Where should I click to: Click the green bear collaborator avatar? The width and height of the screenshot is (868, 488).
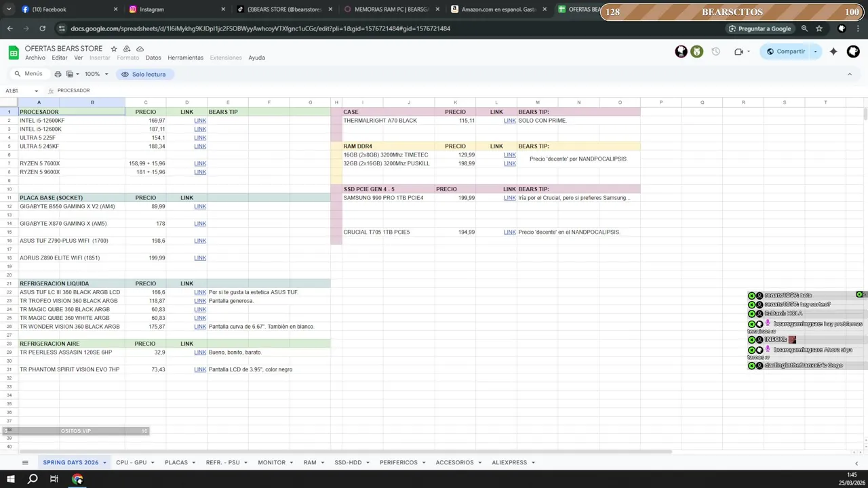coord(697,52)
